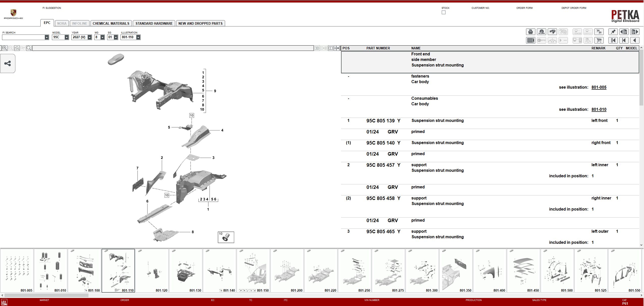
Task: Click the DEPOT connection icon
Action: coord(588,32)
